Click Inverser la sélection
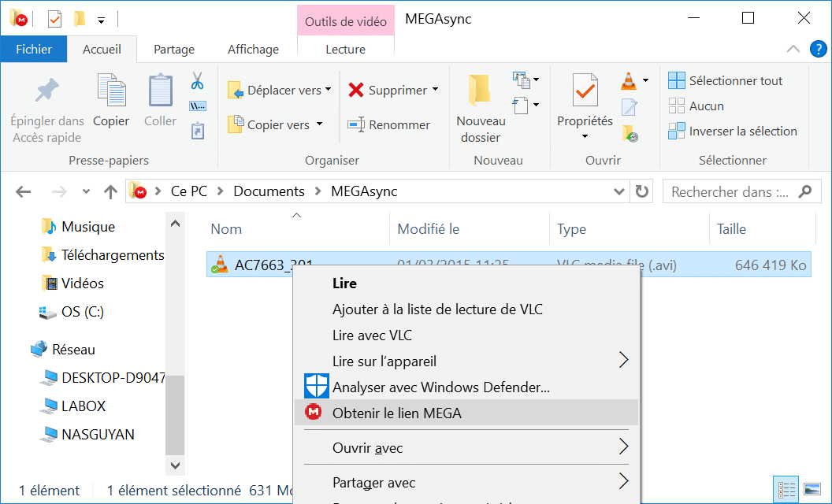 pos(733,131)
